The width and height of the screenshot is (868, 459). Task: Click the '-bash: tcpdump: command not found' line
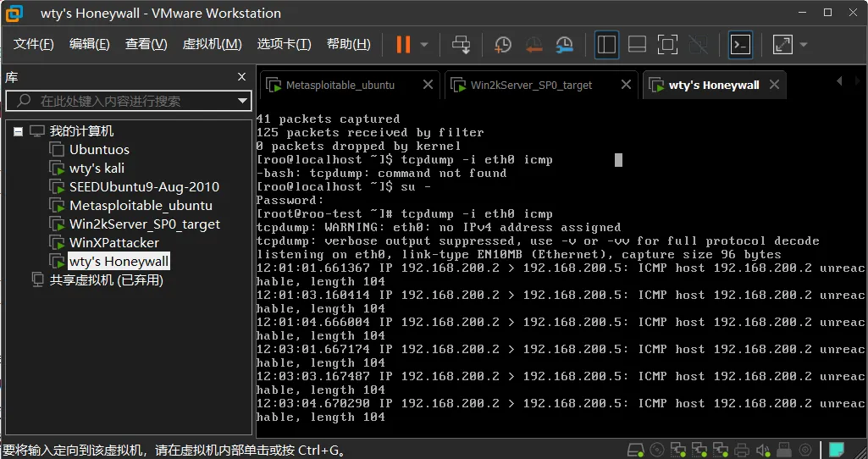[381, 174]
